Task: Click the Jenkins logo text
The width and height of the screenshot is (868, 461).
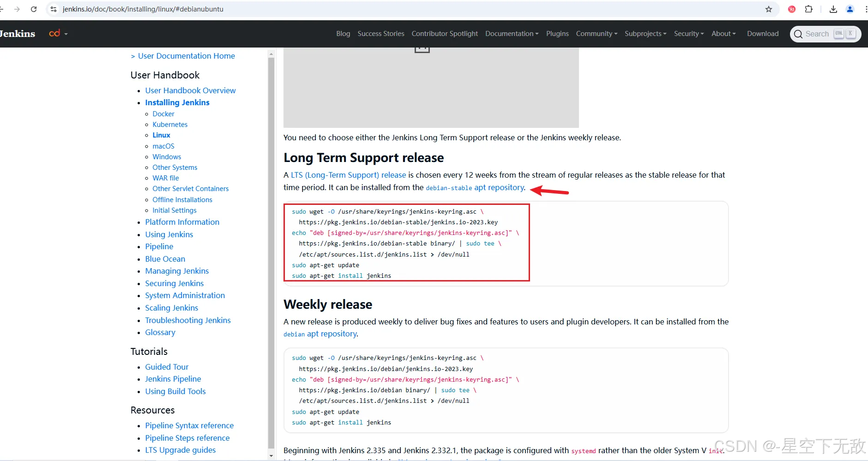Action: coord(18,34)
